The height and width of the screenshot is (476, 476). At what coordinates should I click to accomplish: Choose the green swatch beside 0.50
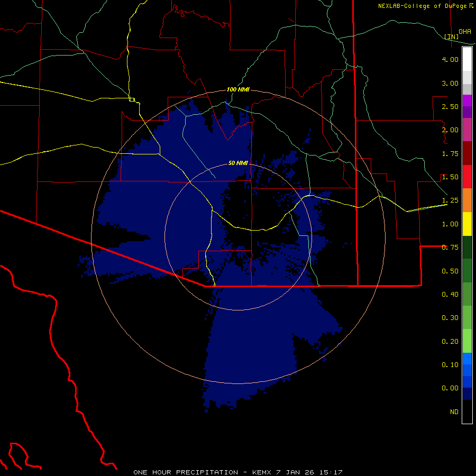467,271
